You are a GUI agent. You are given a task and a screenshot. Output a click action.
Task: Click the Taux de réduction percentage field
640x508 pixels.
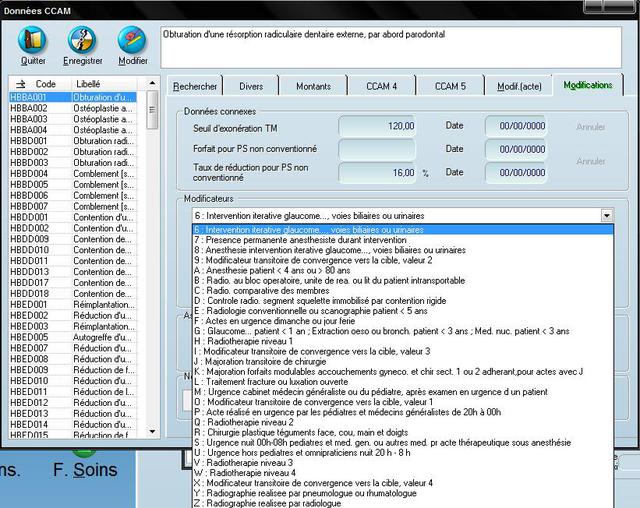pos(378,172)
